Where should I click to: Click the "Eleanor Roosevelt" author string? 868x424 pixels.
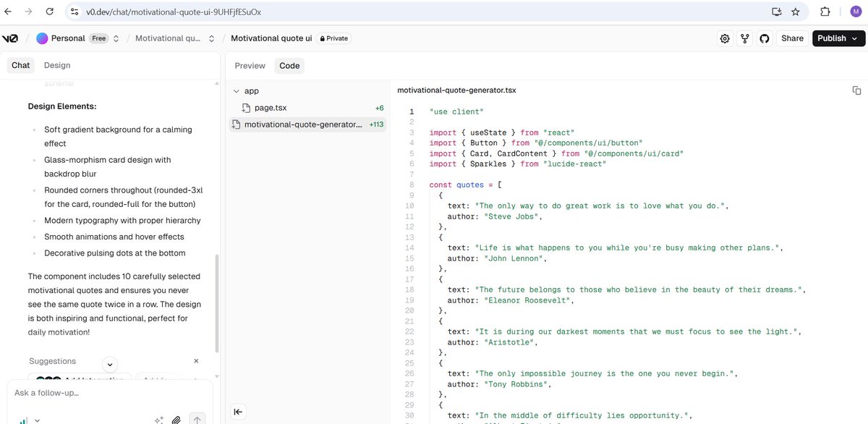click(x=527, y=300)
